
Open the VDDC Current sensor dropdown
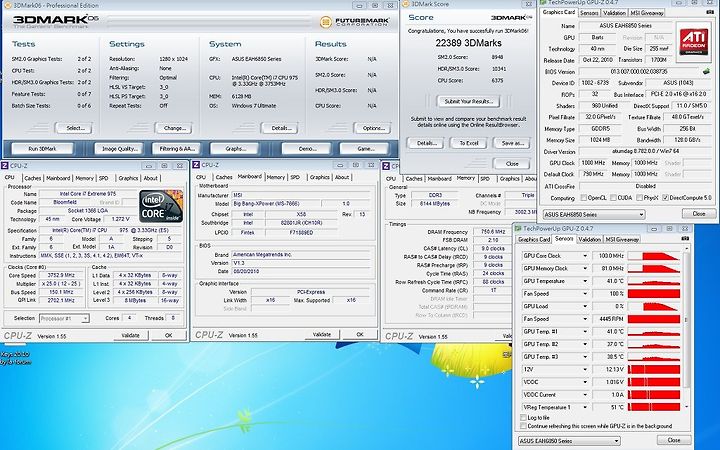coord(585,394)
